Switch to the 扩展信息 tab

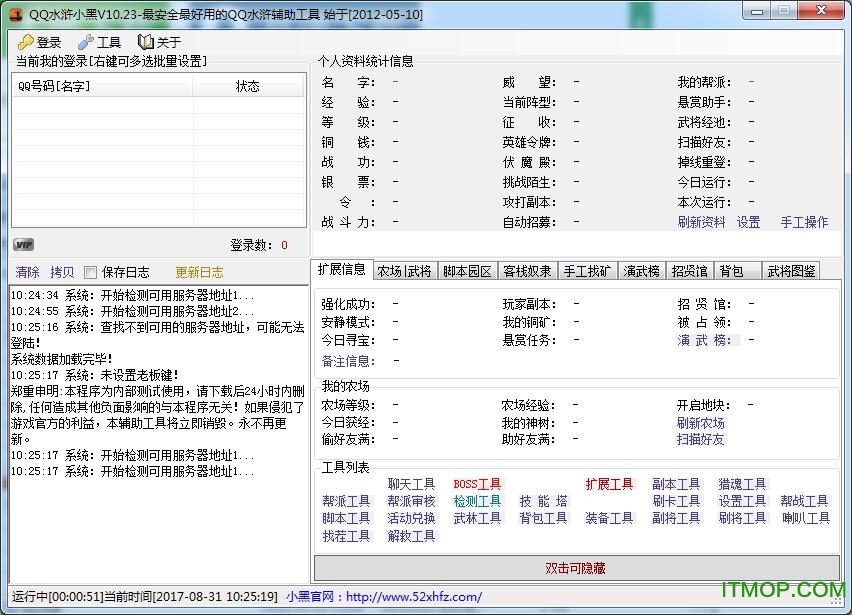pos(341,269)
